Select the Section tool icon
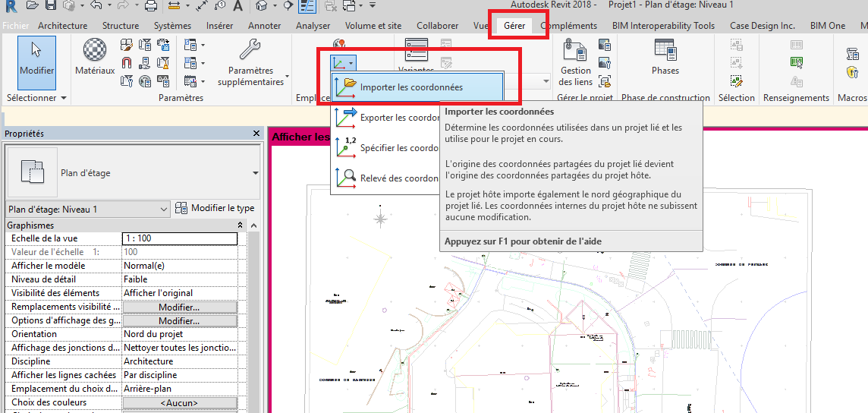 pyautogui.click(x=288, y=6)
